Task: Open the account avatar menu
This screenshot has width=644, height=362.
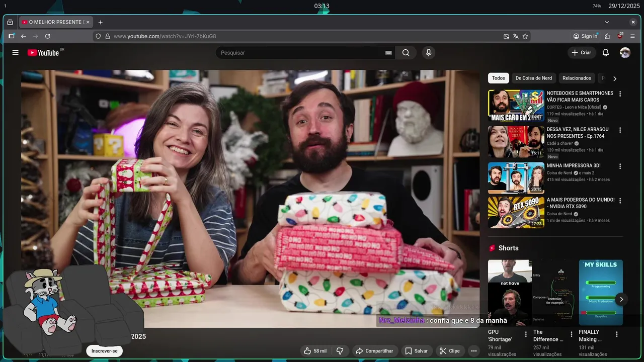Action: pos(625,53)
